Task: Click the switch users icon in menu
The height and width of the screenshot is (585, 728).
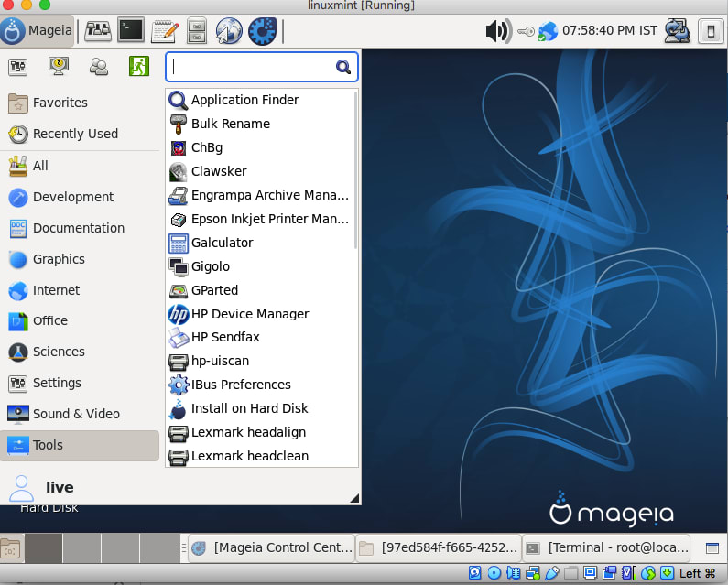Action: click(x=98, y=67)
